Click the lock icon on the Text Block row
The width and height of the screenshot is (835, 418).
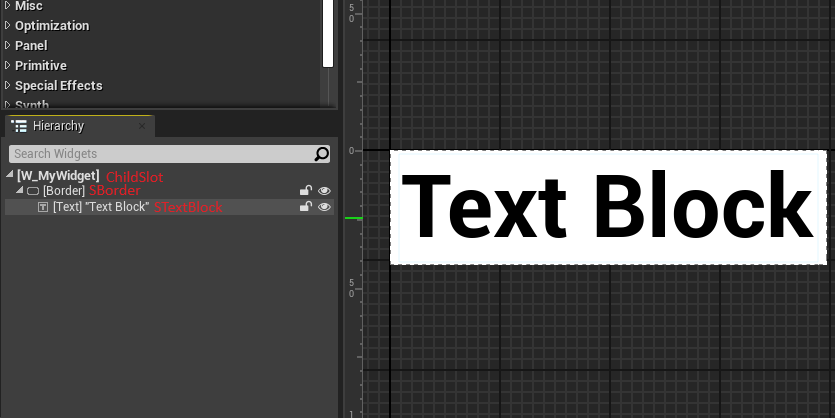pyautogui.click(x=306, y=207)
